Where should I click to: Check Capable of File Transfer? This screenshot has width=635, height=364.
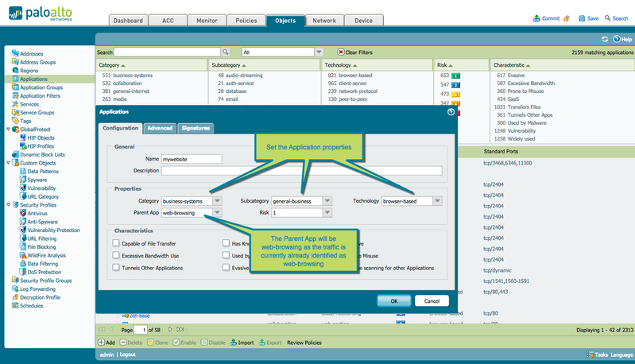116,243
